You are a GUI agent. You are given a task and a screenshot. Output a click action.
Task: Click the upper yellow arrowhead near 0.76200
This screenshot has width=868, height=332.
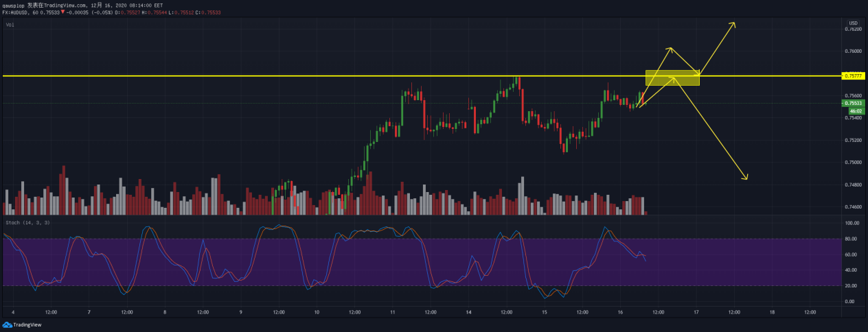733,24
